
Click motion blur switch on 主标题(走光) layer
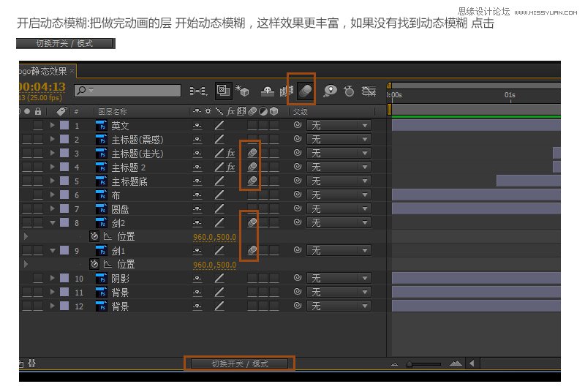[x=252, y=153]
